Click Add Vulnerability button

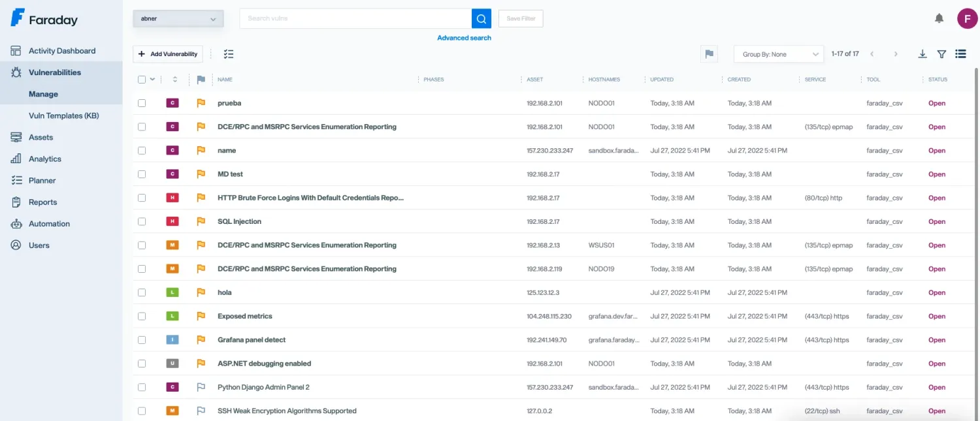coord(169,54)
